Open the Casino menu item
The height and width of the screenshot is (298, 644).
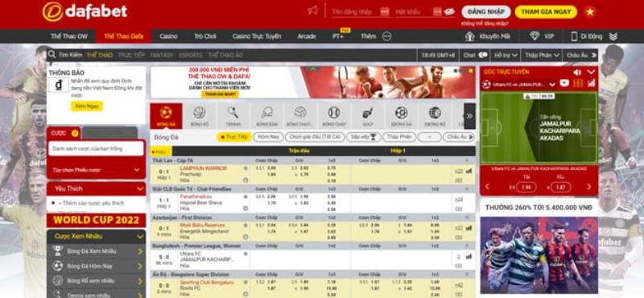[x=168, y=36]
